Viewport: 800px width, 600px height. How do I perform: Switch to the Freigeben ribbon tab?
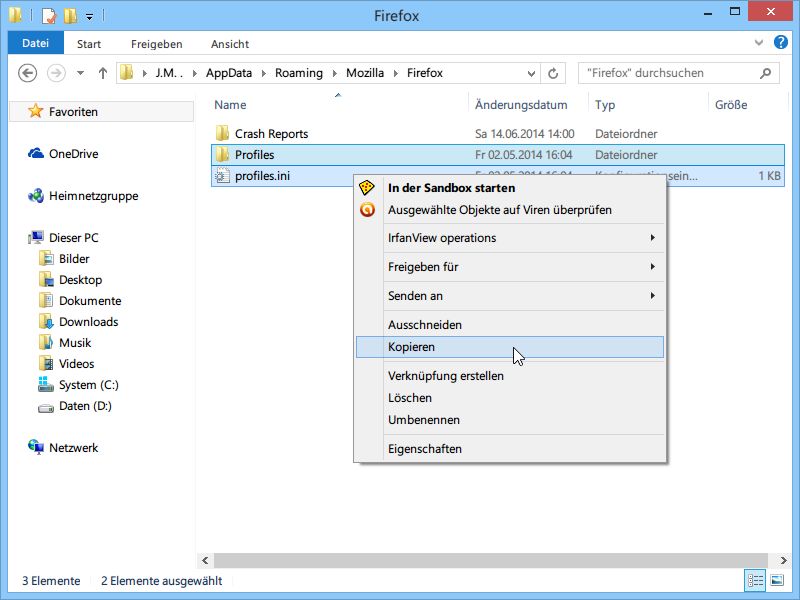[157, 44]
